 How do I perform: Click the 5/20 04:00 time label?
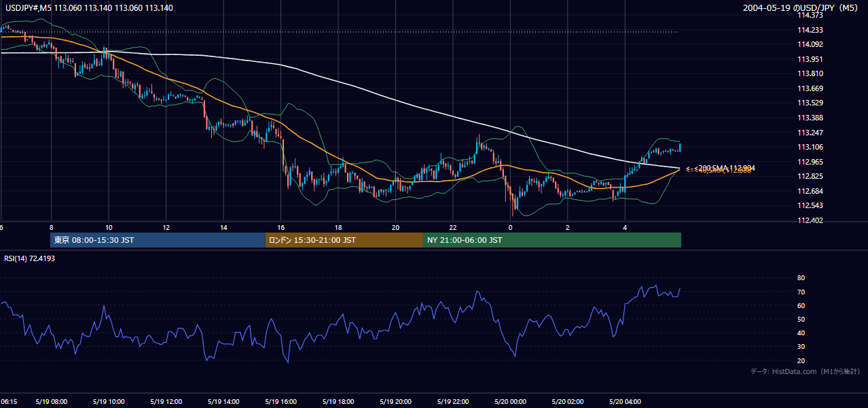[626, 402]
